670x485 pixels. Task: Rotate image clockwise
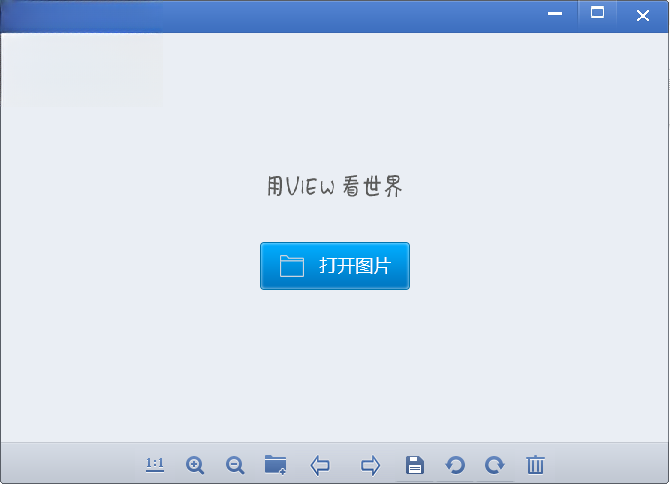pyautogui.click(x=495, y=465)
